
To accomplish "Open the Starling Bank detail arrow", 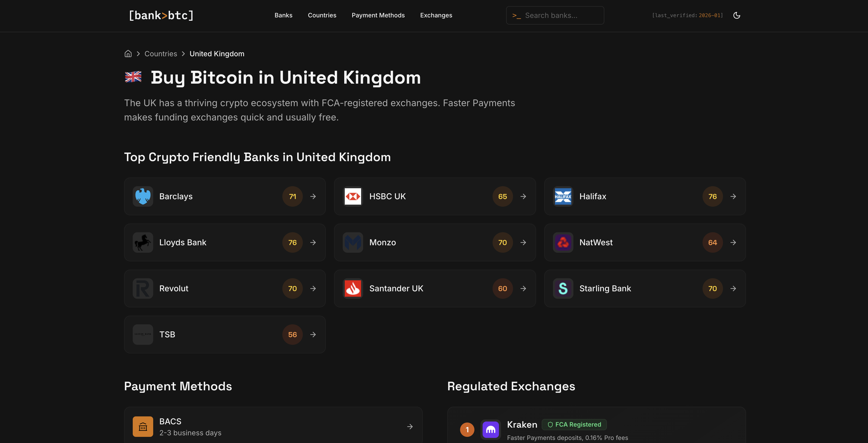I will pyautogui.click(x=733, y=288).
